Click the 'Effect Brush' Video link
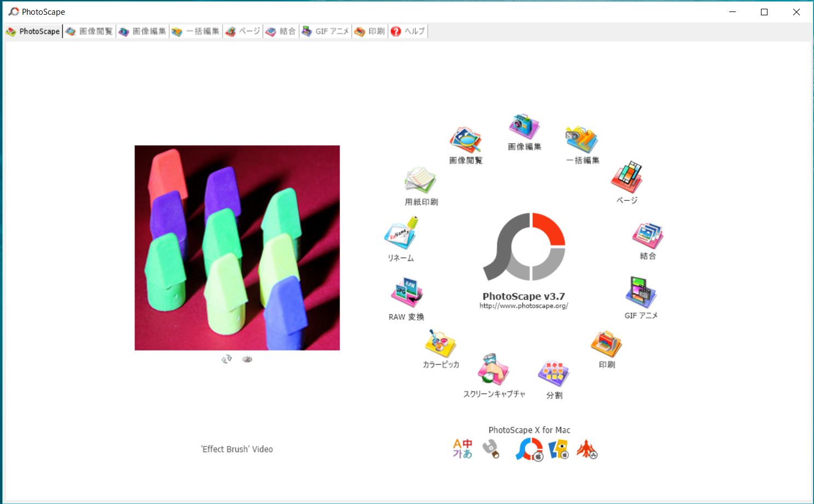 (237, 449)
